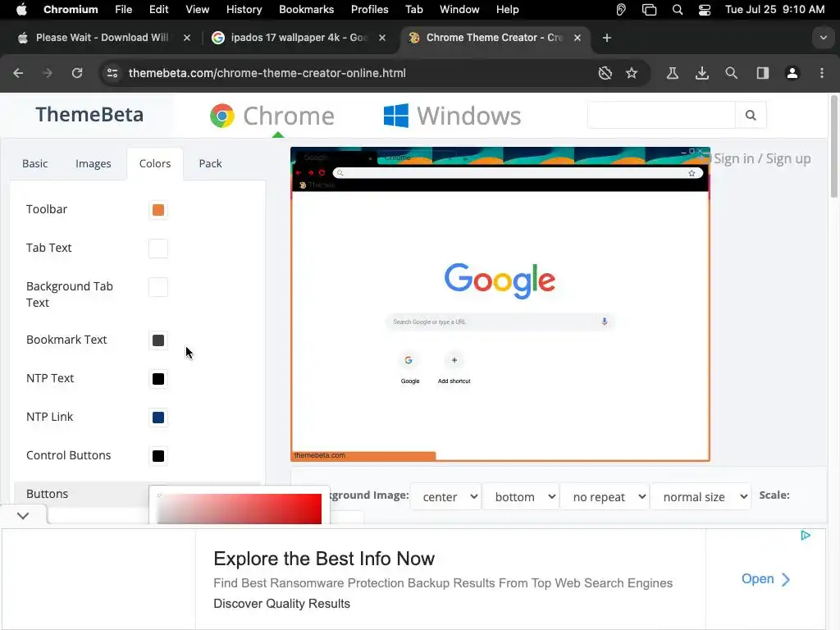840x630 pixels.
Task: Close the Please Wait download tab
Action: pos(186,38)
